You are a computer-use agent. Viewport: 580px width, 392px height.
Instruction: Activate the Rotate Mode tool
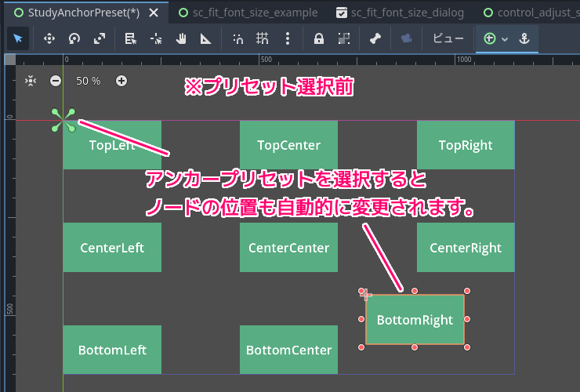74,38
